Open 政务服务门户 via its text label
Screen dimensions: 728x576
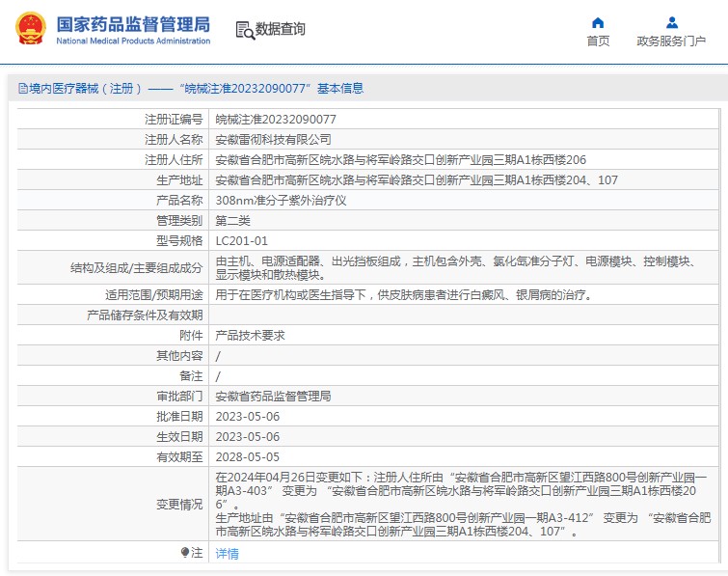[671, 41]
